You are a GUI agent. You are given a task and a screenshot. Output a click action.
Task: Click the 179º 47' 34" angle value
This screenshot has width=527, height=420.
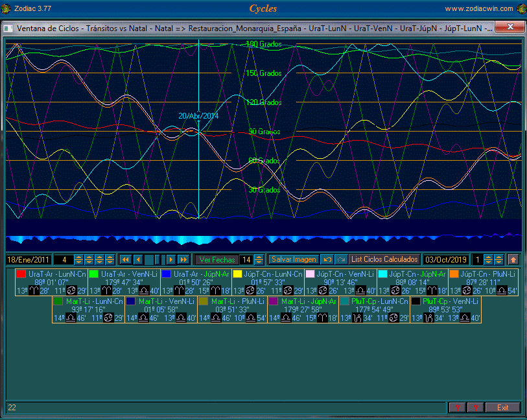(x=124, y=282)
